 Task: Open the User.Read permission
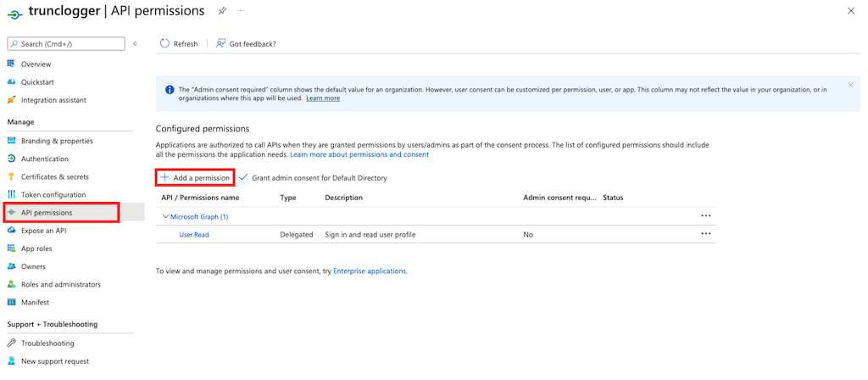194,234
